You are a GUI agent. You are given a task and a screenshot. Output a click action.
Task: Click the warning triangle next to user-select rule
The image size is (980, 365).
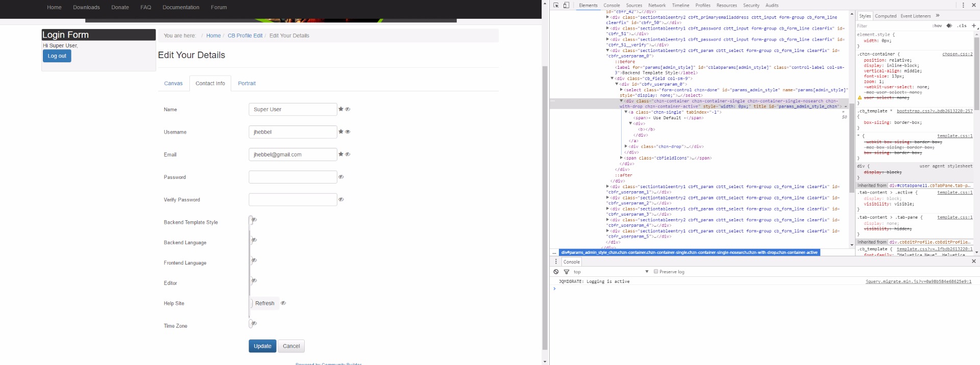860,98
